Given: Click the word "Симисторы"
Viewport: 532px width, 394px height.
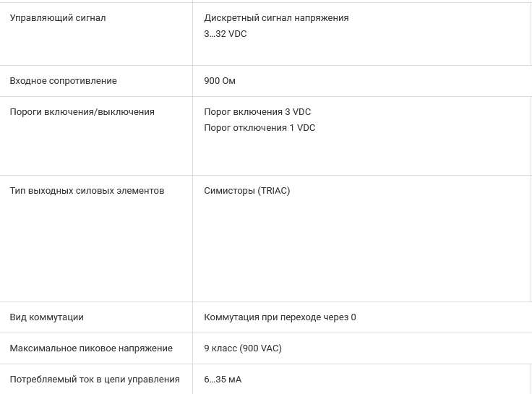Looking at the screenshot, I should point(230,191).
